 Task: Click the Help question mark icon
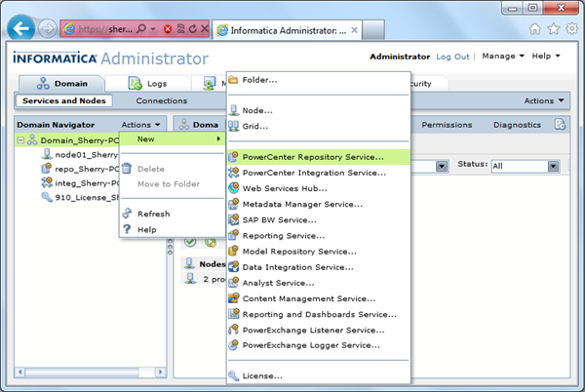pos(127,229)
